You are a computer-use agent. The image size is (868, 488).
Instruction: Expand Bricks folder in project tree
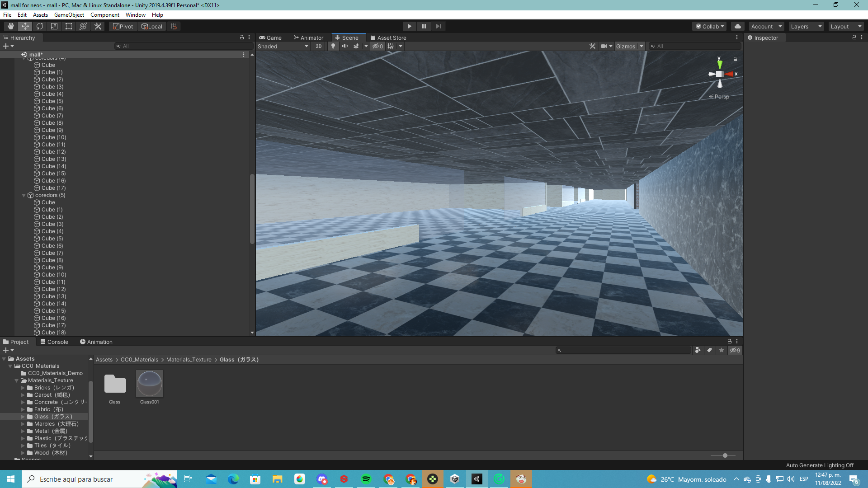click(x=23, y=388)
